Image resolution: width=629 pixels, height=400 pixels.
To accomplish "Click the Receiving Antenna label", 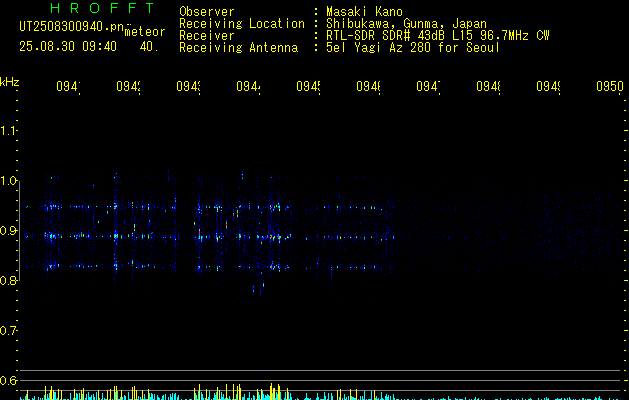I will [x=238, y=47].
